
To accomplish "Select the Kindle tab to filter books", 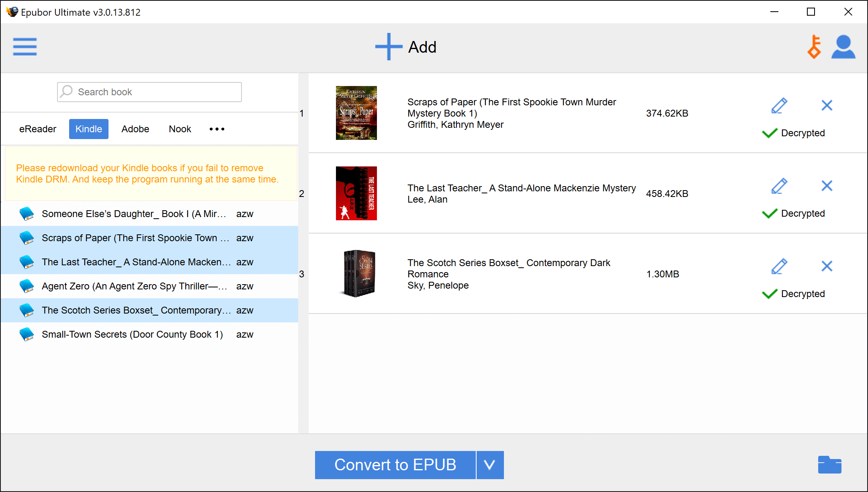I will click(x=89, y=129).
